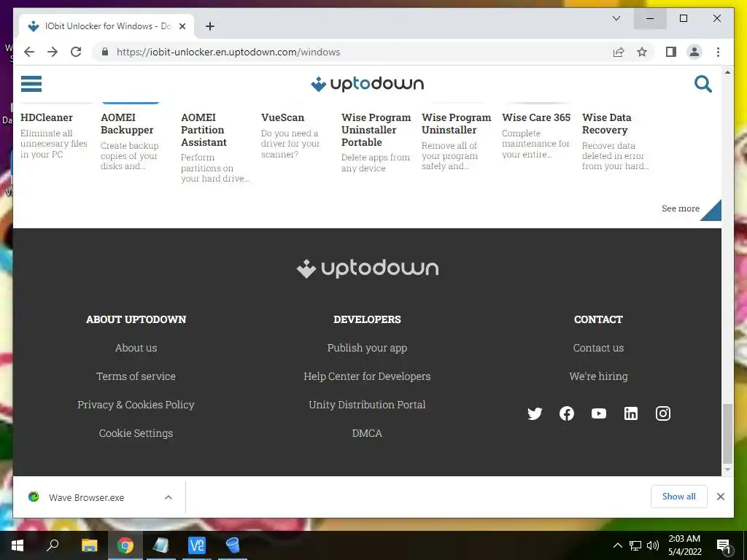747x560 pixels.
Task: Open Help Center for Developers
Action: [x=367, y=376]
